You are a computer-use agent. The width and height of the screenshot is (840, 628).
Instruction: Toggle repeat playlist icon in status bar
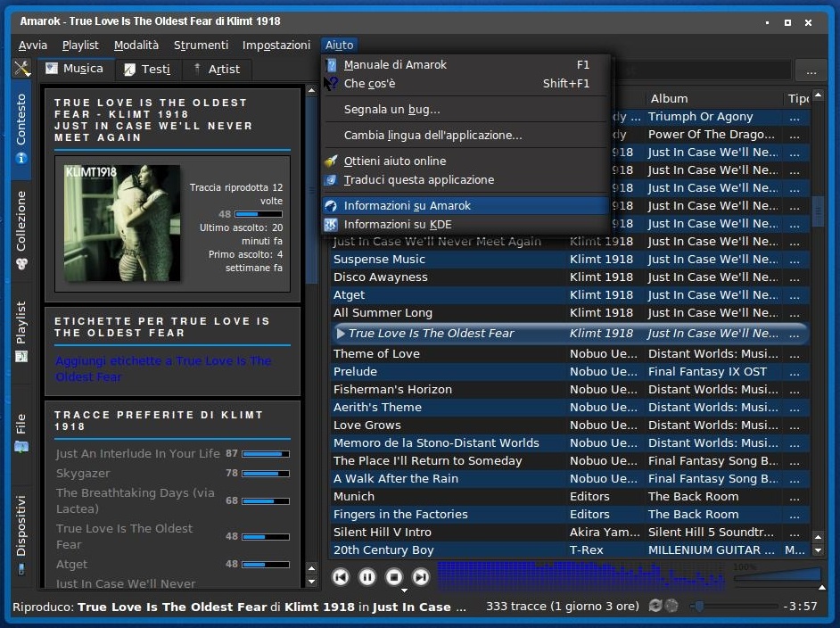[x=655, y=606]
